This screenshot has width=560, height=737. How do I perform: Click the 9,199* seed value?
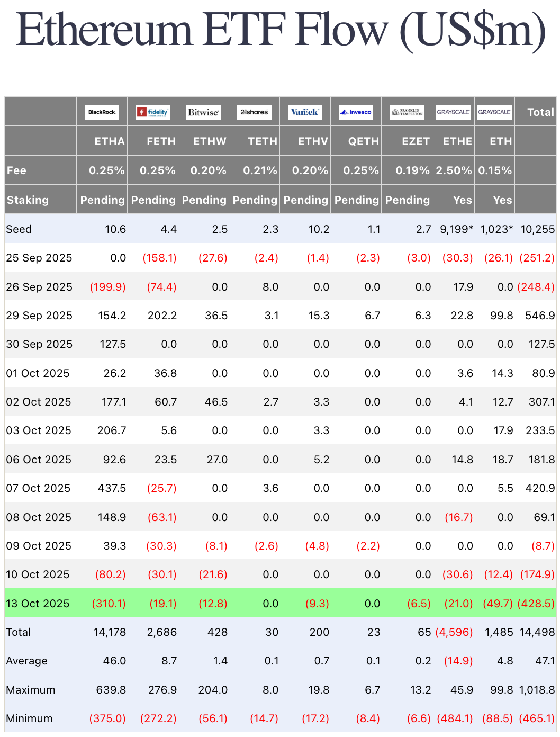[x=456, y=229]
